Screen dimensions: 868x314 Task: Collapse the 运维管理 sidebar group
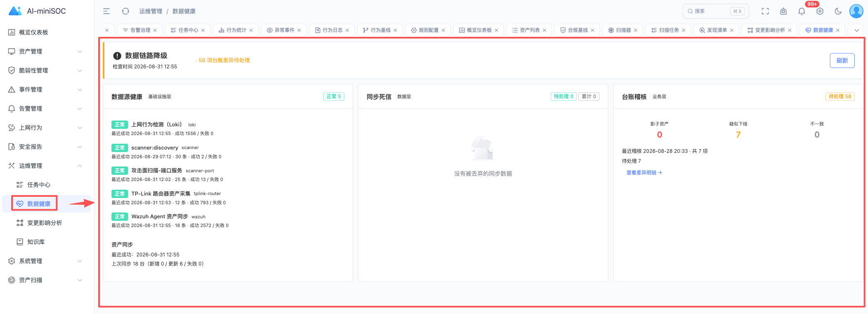[x=46, y=166]
